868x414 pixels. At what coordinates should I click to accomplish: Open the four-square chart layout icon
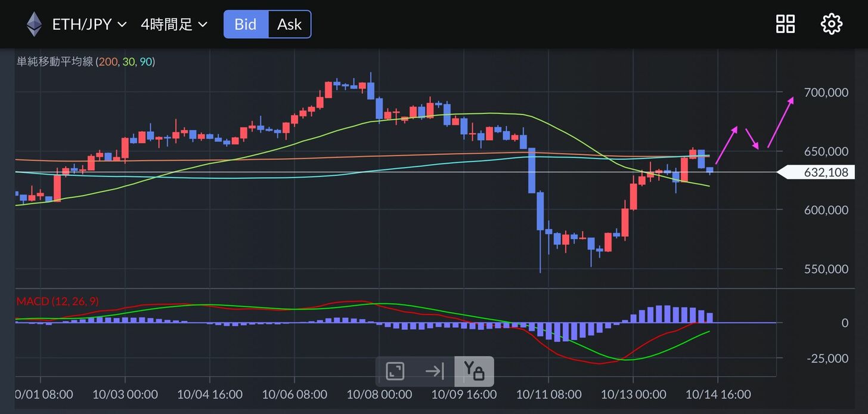(785, 24)
